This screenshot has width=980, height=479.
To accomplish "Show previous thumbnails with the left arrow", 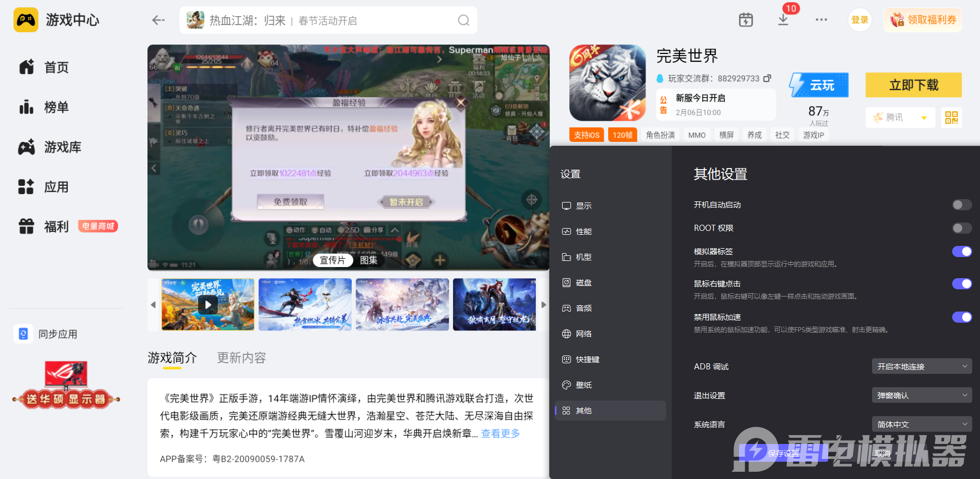I will 153,305.
